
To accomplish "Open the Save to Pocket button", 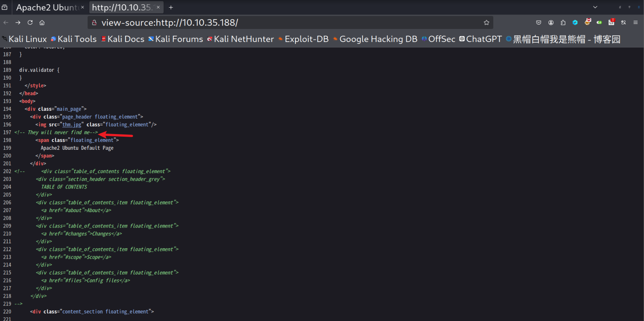I will (538, 23).
